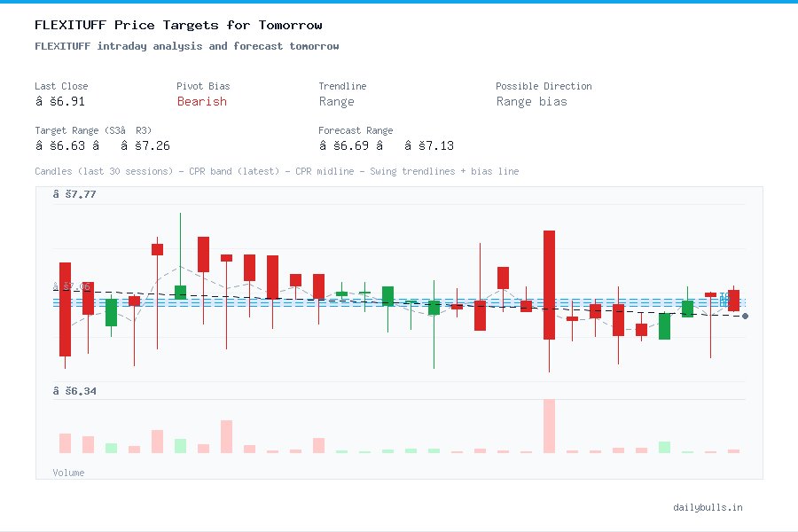Click the 7.06 mid price axis label

pyautogui.click(x=72, y=286)
